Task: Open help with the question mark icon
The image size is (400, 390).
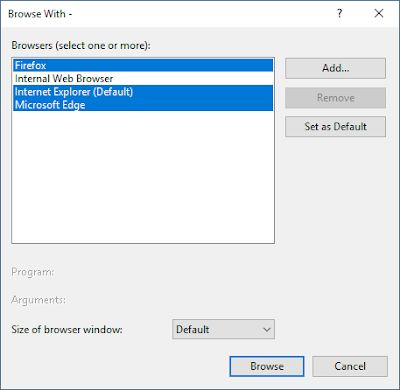Action: (x=339, y=14)
